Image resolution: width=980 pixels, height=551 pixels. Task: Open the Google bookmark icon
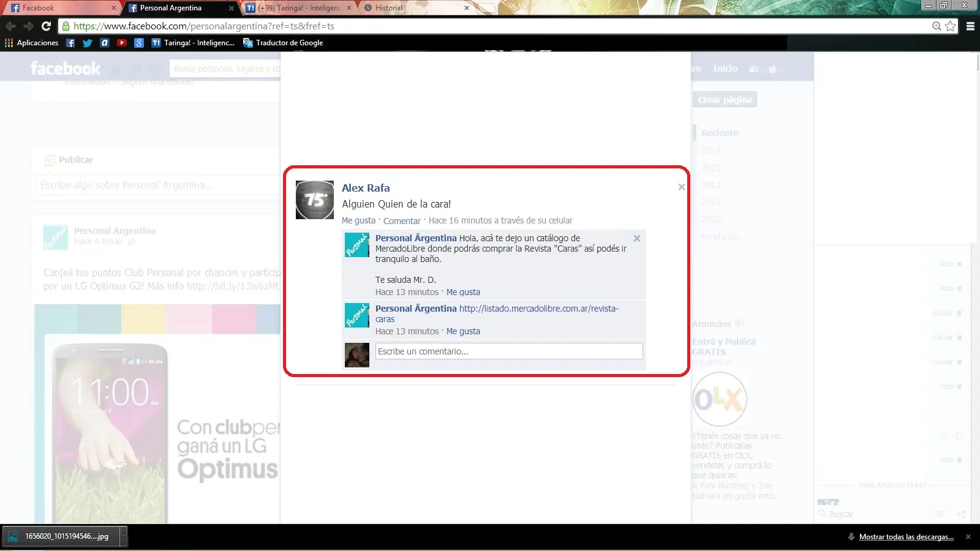click(139, 43)
